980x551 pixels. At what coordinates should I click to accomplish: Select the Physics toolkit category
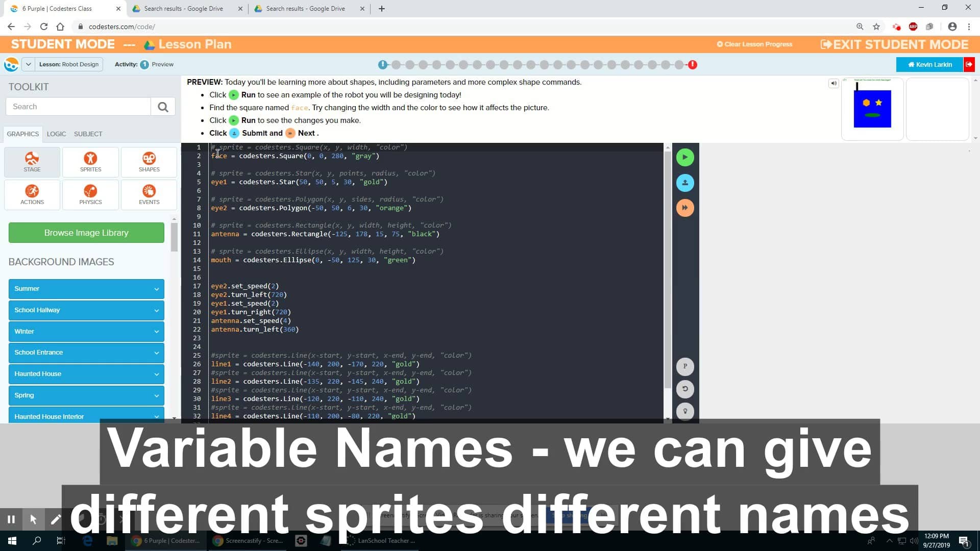pyautogui.click(x=90, y=195)
